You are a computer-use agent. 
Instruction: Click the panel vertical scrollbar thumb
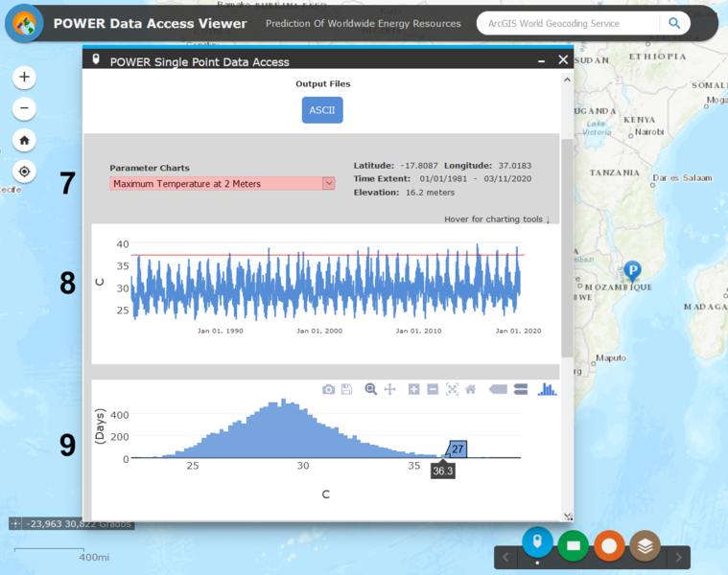point(567,247)
